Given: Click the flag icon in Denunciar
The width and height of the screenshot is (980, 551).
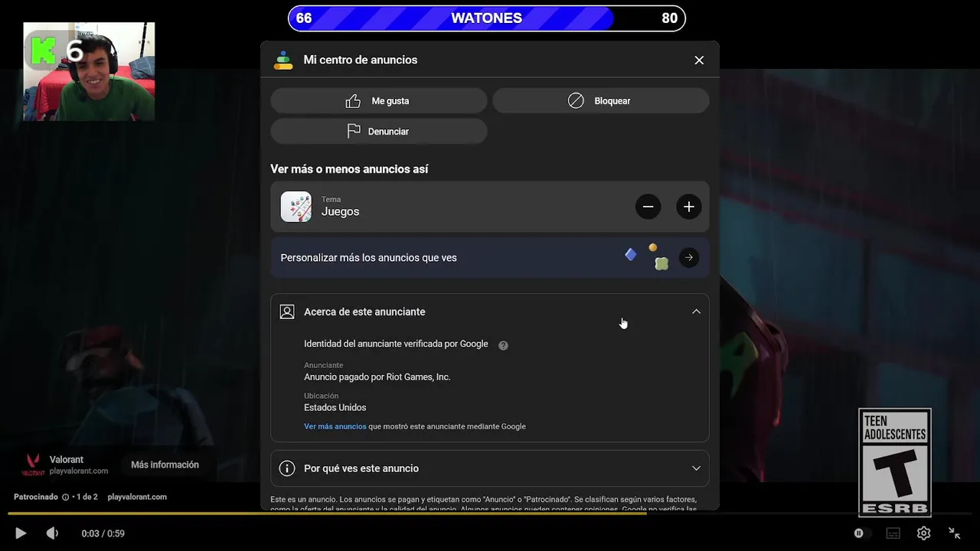Looking at the screenshot, I should (x=354, y=132).
